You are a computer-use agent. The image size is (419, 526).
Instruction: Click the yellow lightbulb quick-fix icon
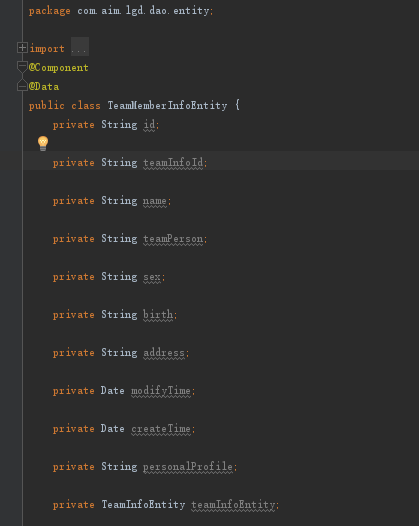click(x=43, y=143)
